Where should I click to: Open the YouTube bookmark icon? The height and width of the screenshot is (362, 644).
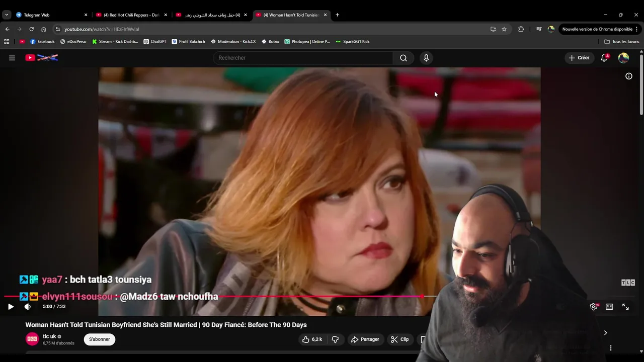click(x=22, y=42)
